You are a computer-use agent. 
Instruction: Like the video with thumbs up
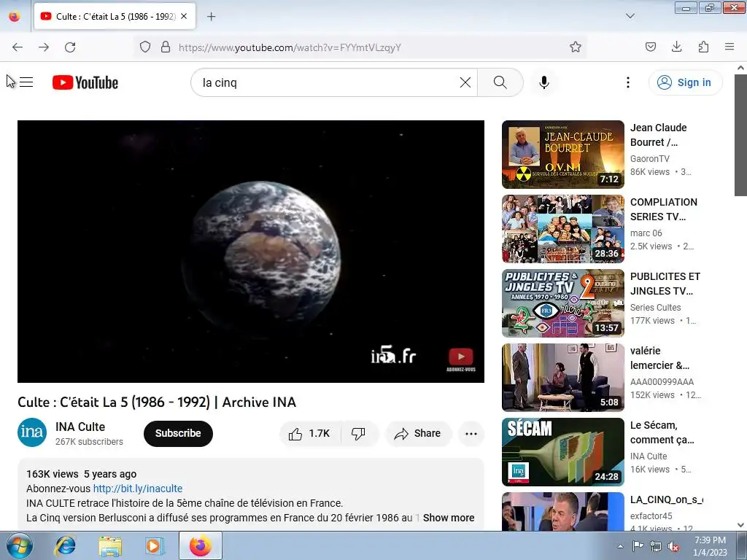(309, 433)
